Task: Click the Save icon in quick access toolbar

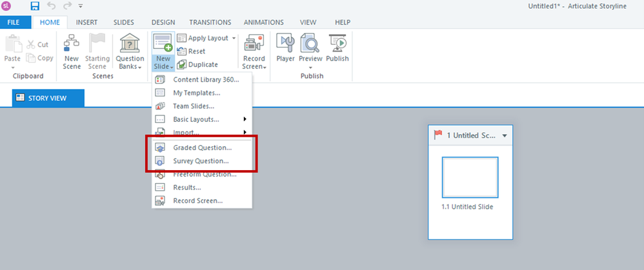Action: (35, 6)
